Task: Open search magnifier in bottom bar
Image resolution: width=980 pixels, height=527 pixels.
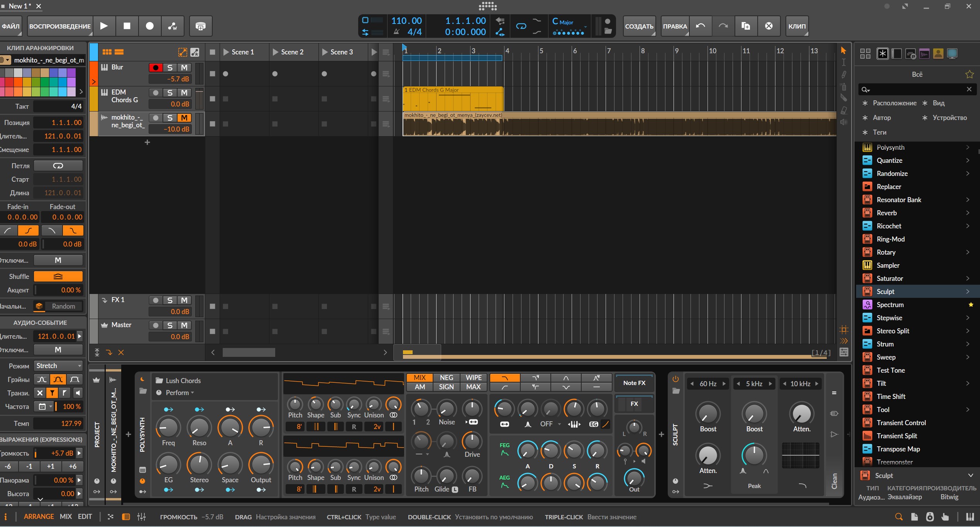Action: pyautogui.click(x=899, y=517)
